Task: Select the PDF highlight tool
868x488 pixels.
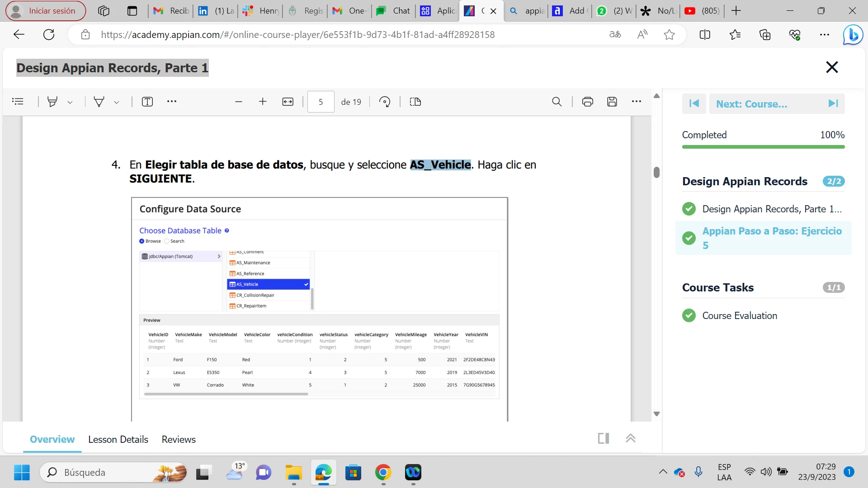Action: 52,102
